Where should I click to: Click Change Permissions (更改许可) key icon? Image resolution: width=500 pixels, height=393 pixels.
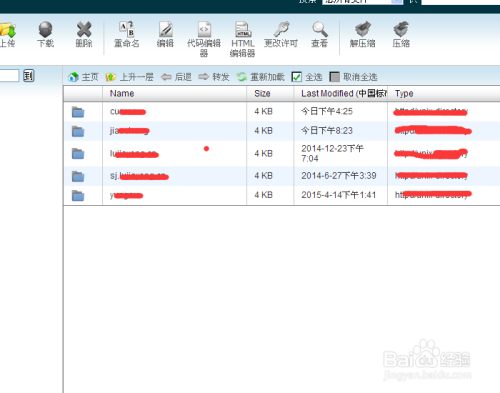coord(281,29)
